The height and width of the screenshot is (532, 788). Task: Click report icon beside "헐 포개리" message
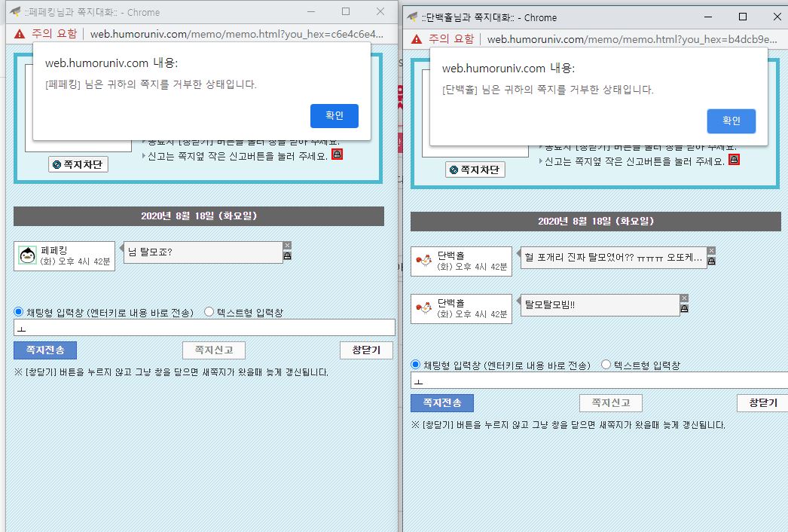pyautogui.click(x=711, y=261)
